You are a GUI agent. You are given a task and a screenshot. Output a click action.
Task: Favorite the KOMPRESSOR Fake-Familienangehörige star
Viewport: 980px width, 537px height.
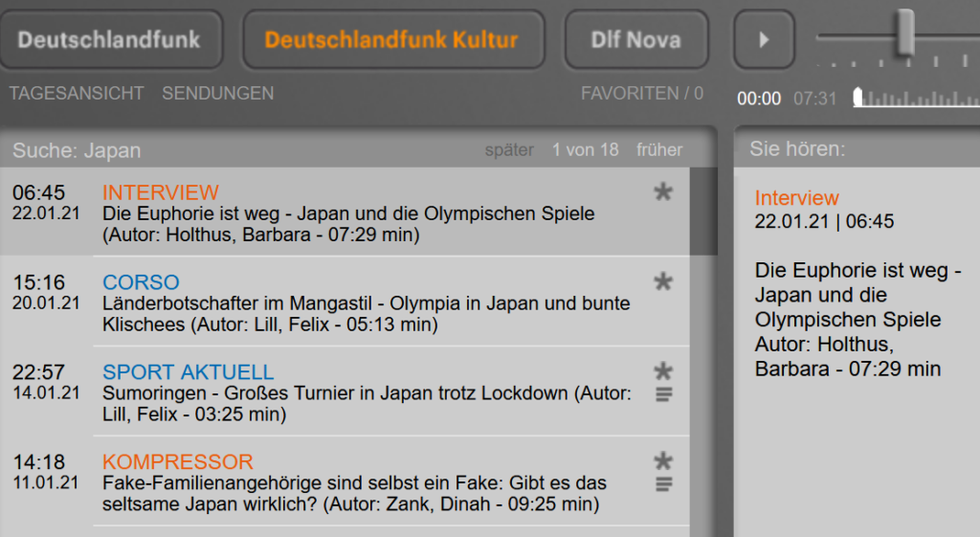[663, 460]
